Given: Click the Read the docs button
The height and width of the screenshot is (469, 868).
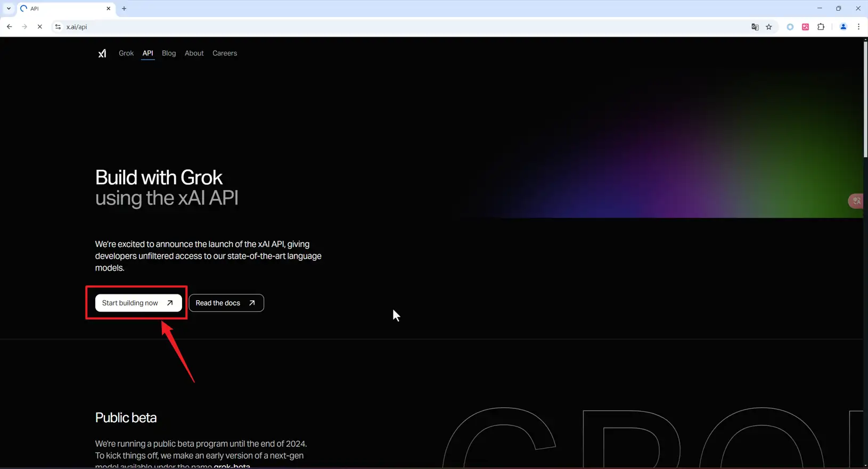Looking at the screenshot, I should pyautogui.click(x=226, y=303).
